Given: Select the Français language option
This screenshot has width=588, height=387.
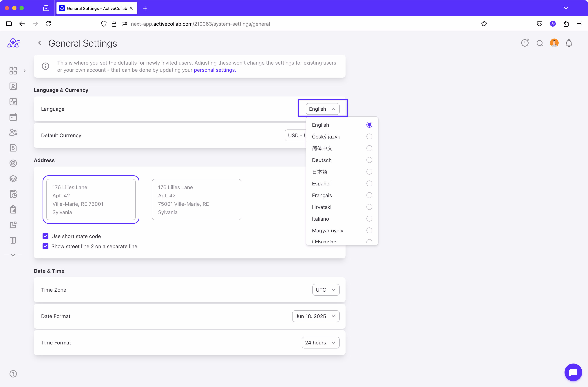Looking at the screenshot, I should point(342,195).
